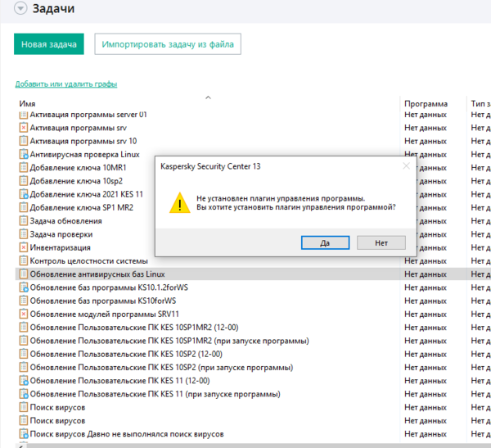
Task: Sort the list by the Имя column header
Action: (x=27, y=105)
